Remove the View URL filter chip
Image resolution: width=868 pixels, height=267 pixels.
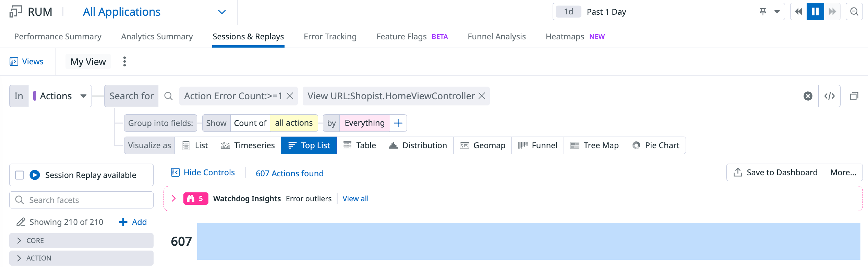pos(482,96)
